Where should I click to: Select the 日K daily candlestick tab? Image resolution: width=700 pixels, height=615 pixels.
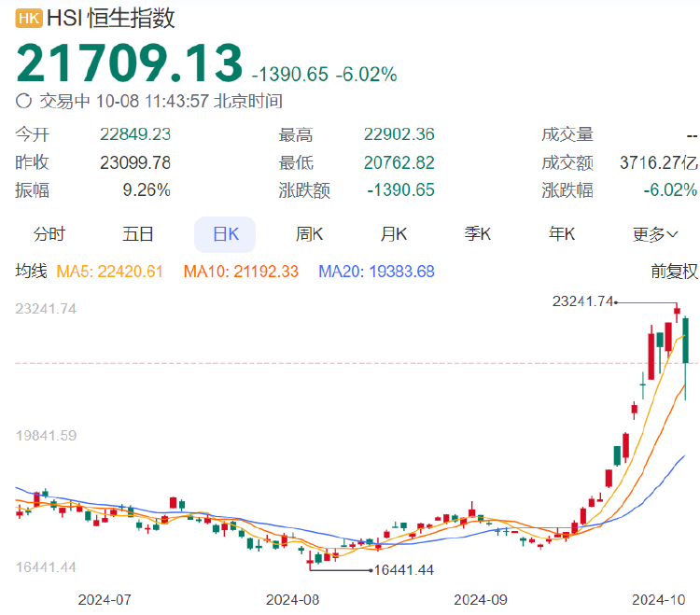click(x=225, y=235)
